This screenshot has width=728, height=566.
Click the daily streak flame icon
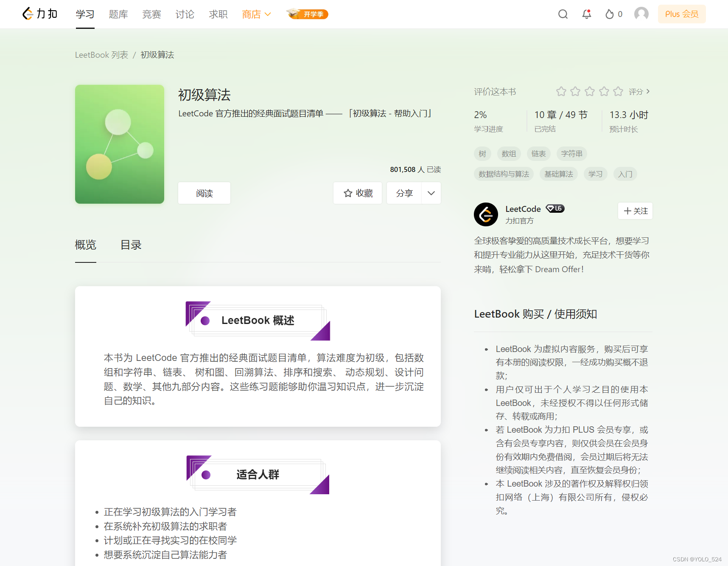610,14
